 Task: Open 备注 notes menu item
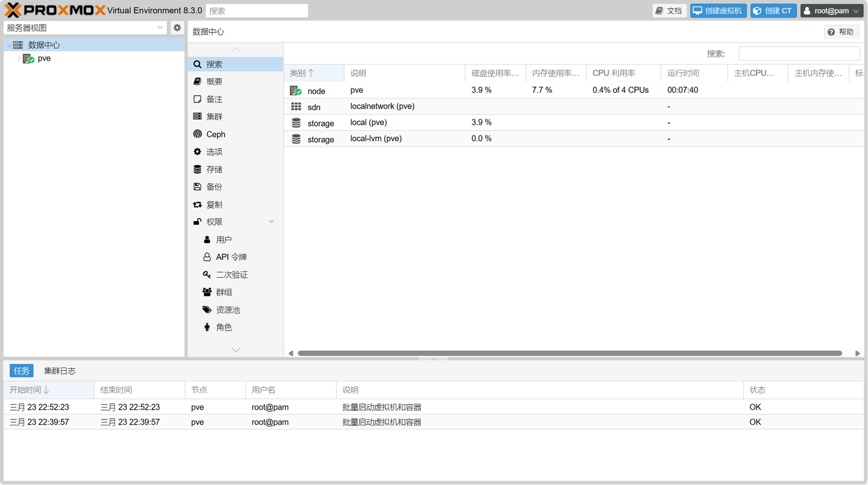click(235, 99)
